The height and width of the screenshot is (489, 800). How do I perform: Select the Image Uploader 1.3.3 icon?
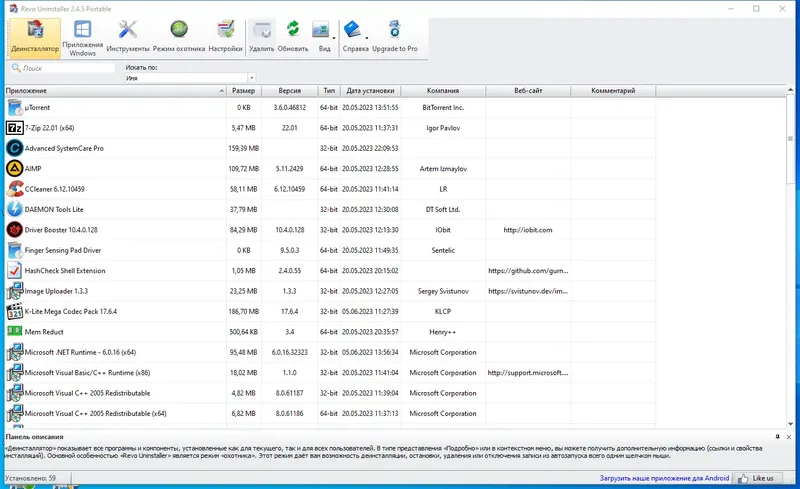coord(15,291)
